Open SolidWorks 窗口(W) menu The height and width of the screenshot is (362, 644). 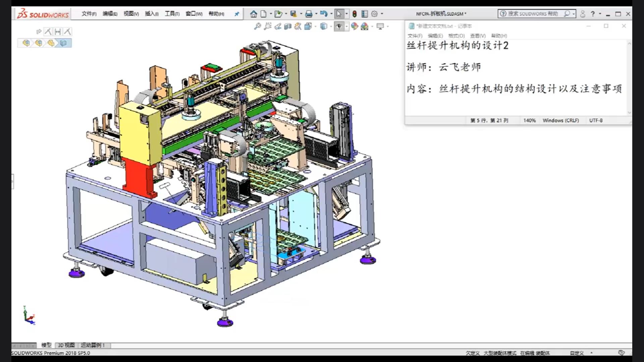tap(194, 14)
